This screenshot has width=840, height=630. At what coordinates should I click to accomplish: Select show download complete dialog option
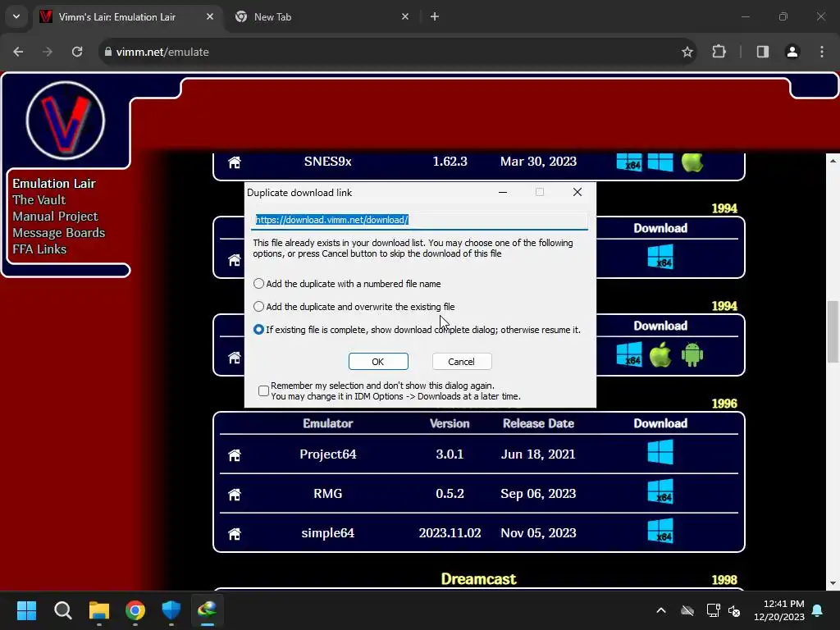(258, 330)
